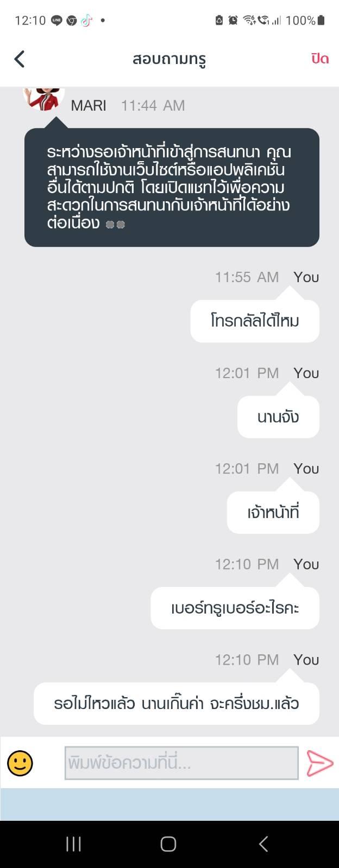Screen dimensions: 339x868
Task: Open the emoji smiley picker
Action: pyautogui.click(x=20, y=763)
